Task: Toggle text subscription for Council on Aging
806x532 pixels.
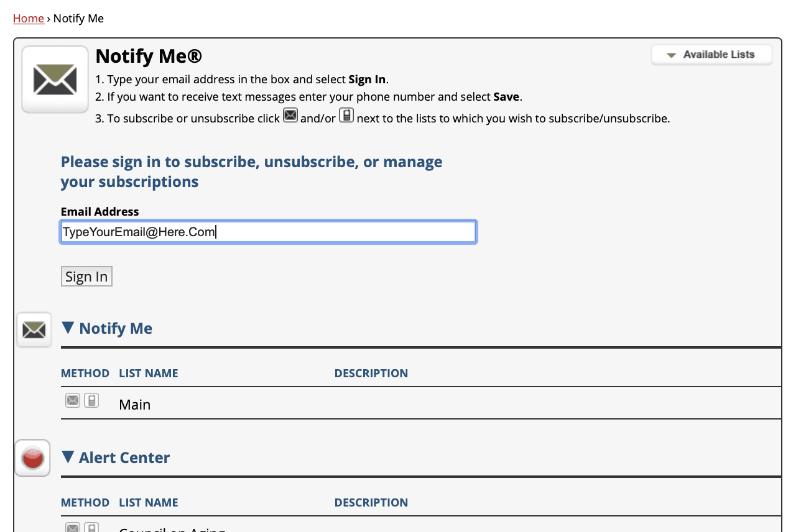Action: 91,528
